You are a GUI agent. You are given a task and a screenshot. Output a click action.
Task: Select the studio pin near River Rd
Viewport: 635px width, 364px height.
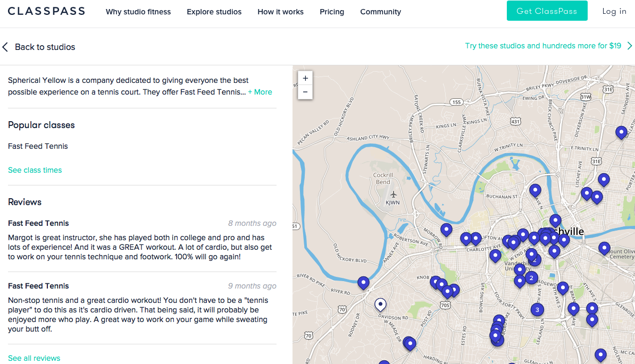363,282
